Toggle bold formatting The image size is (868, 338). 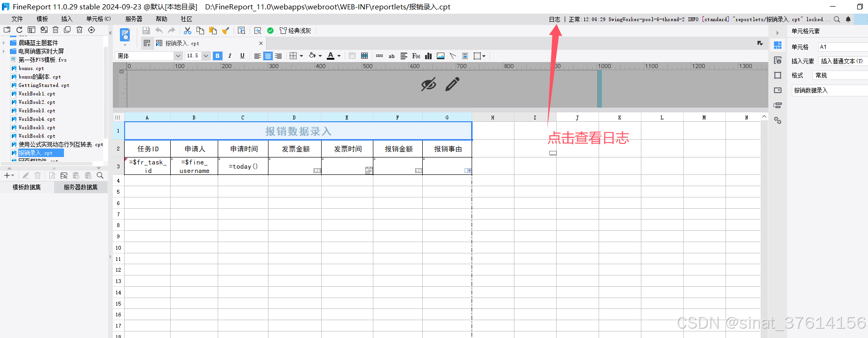pos(217,56)
